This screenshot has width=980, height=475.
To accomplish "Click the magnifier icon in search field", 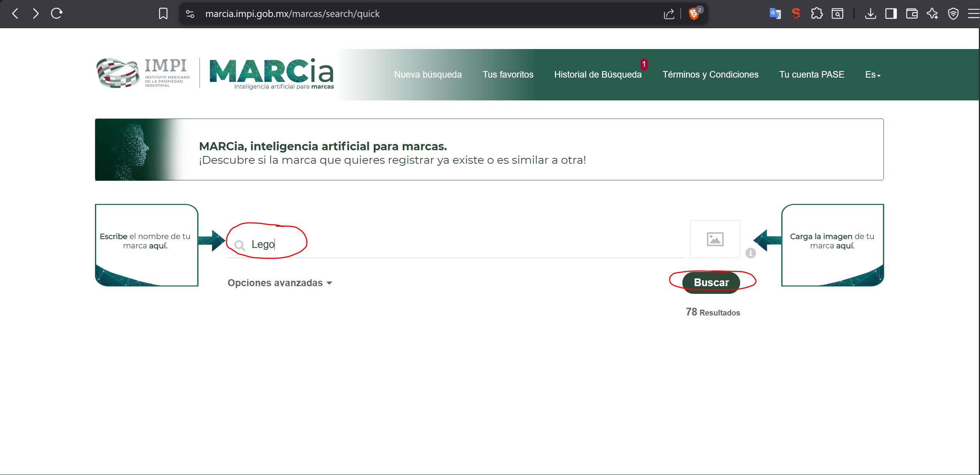I will coord(240,245).
